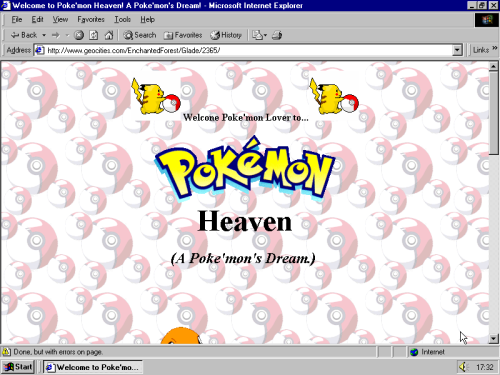The width and height of the screenshot is (500, 375).
Task: Open the View menu
Action: 60,20
